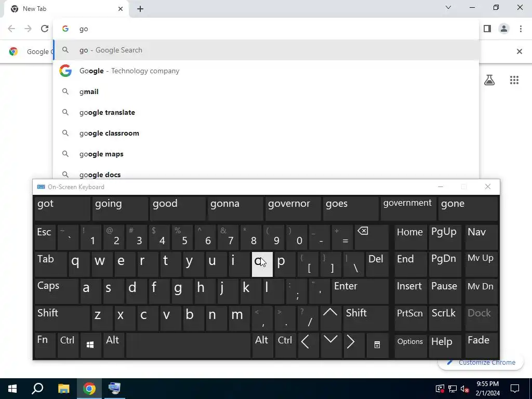Reload the page with Chrome's refresh icon
The height and width of the screenshot is (399, 532).
click(45, 29)
